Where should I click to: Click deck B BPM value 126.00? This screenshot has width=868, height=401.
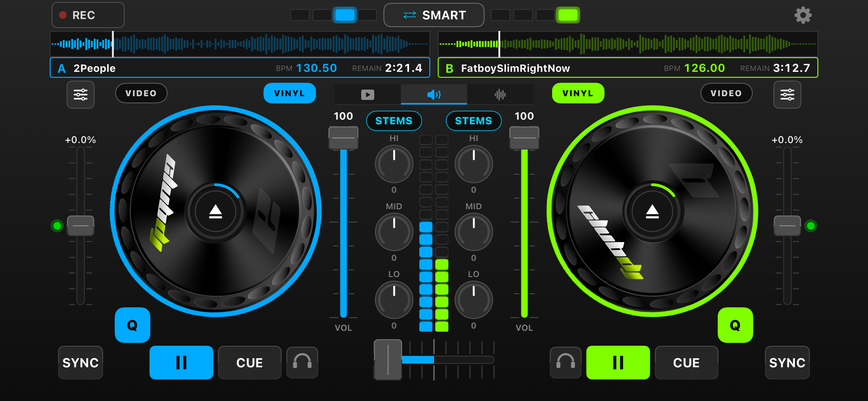click(704, 68)
